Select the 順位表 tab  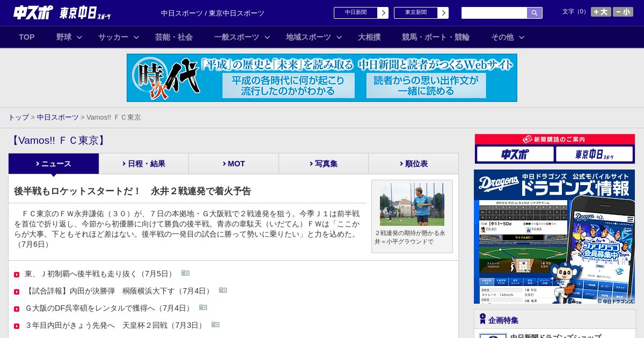click(x=413, y=164)
